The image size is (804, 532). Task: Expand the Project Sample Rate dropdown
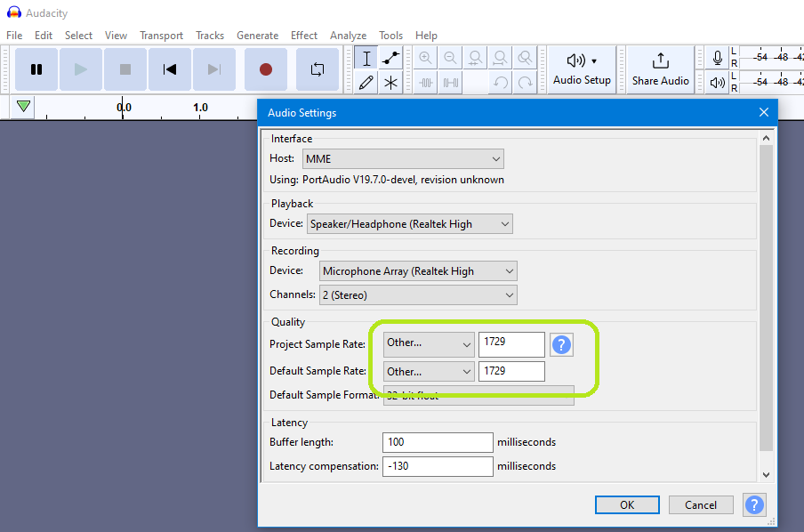click(x=429, y=344)
